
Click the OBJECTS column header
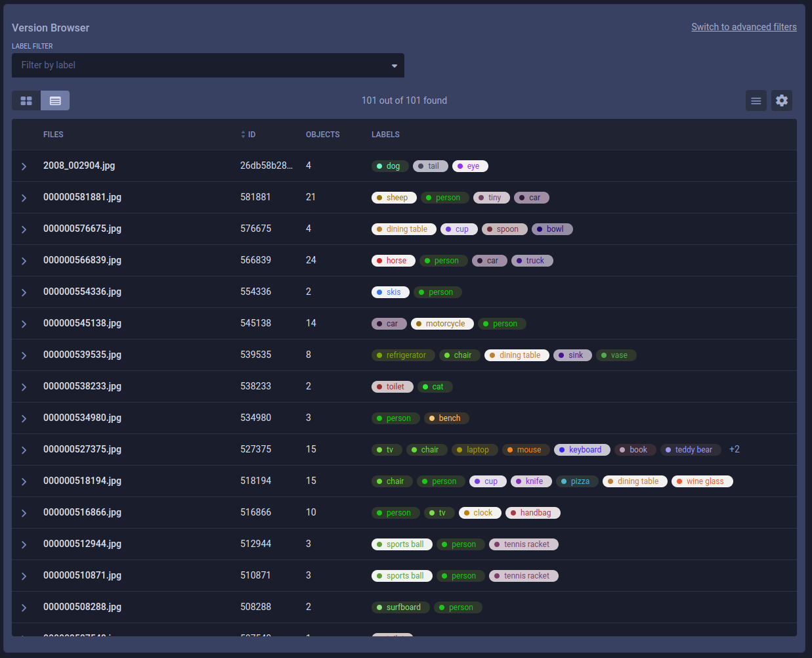pos(322,135)
